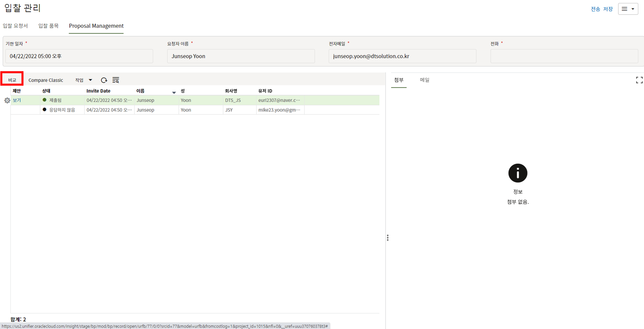Click the information icon in attachment pane
This screenshot has height=329, width=644.
(518, 173)
